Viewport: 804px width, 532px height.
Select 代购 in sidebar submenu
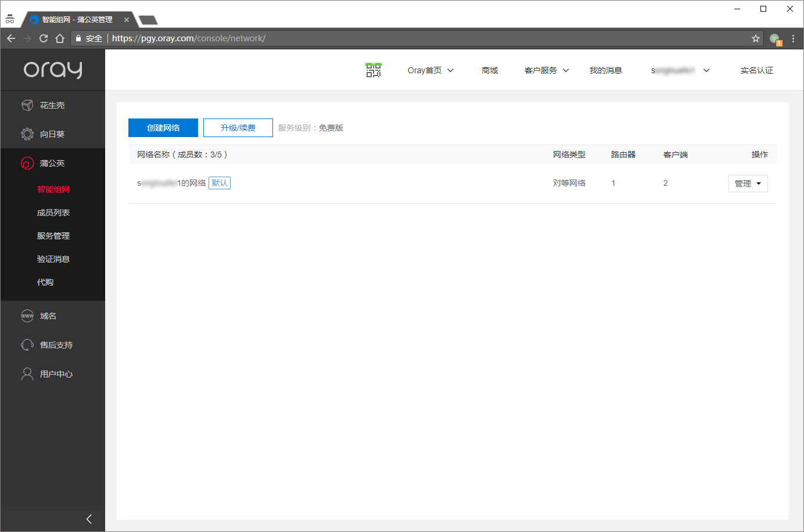pyautogui.click(x=45, y=282)
